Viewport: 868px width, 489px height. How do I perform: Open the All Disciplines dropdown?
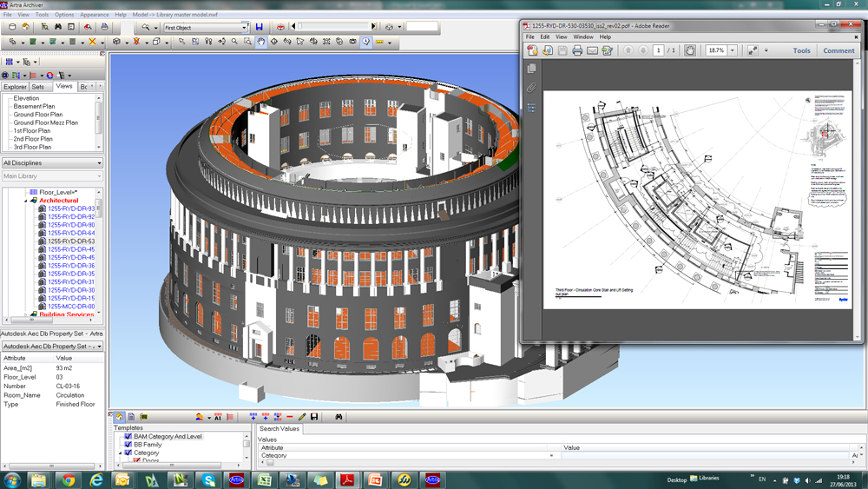99,162
